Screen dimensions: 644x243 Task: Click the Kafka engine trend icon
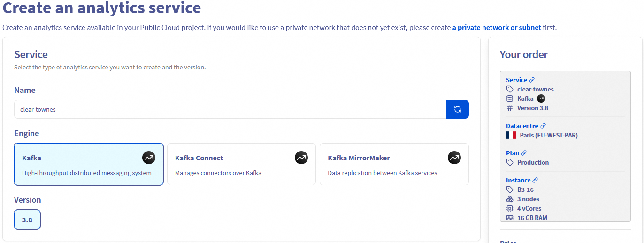pos(149,158)
